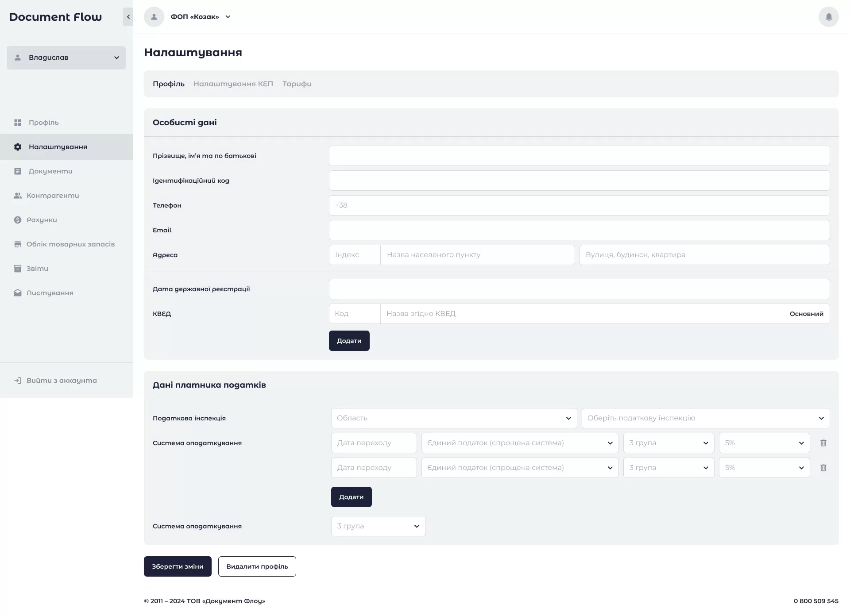The width and height of the screenshot is (850, 616).
Task: Click Видалити профіль button
Action: 257,566
